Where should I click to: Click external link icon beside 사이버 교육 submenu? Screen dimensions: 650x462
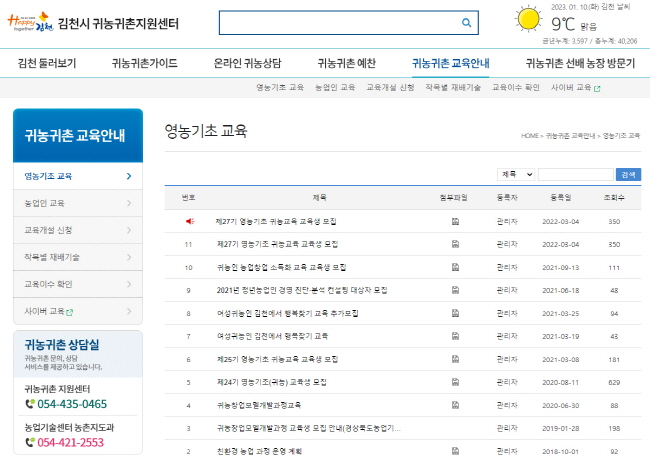(597, 88)
